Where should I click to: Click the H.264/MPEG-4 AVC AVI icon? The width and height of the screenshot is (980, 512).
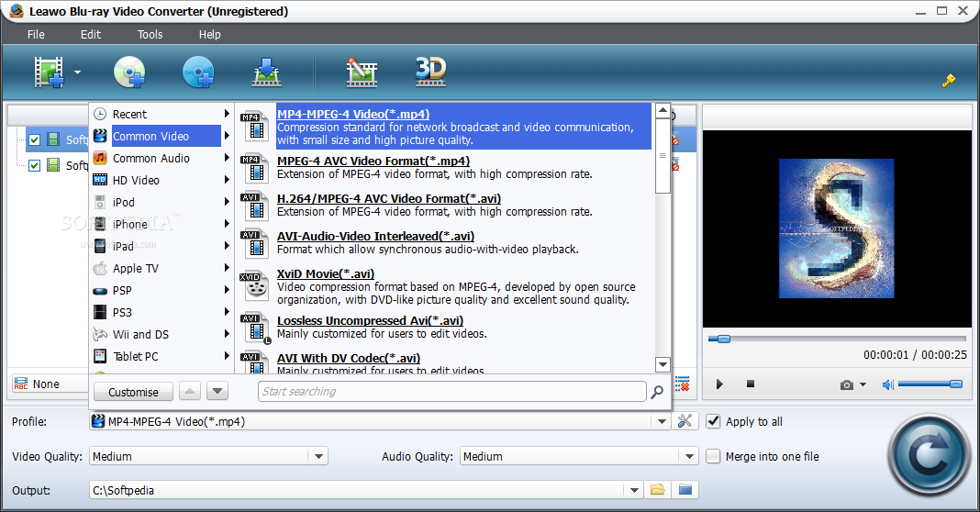click(254, 205)
